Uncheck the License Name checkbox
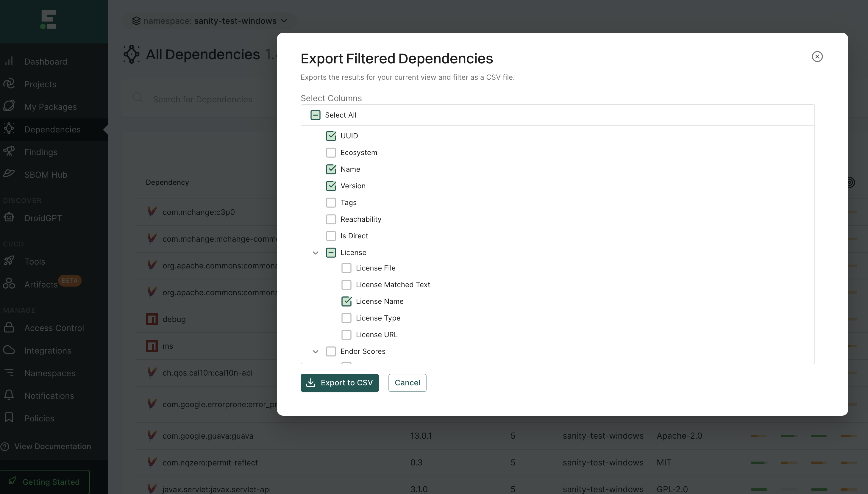The image size is (868, 494). point(346,301)
